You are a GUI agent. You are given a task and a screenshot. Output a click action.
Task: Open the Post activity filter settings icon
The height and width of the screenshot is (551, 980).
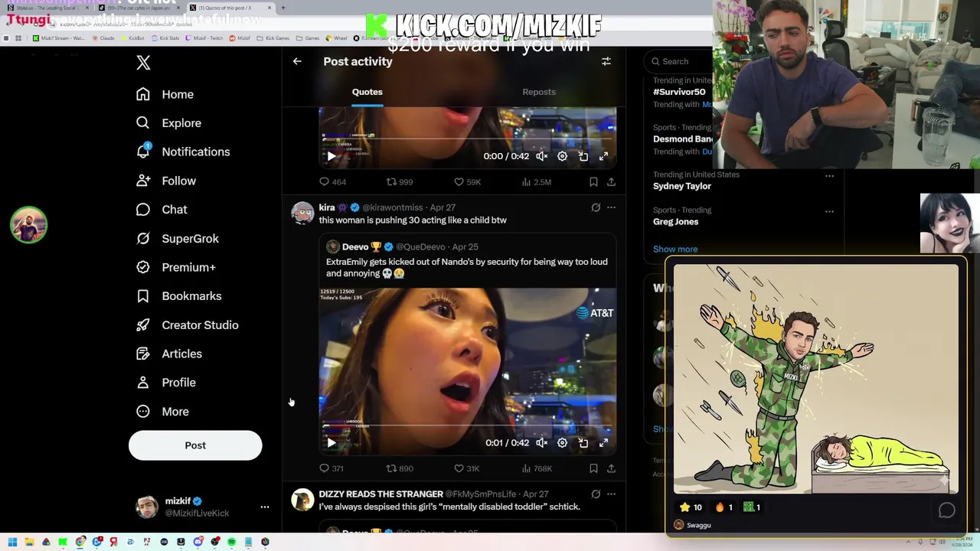[x=606, y=61]
